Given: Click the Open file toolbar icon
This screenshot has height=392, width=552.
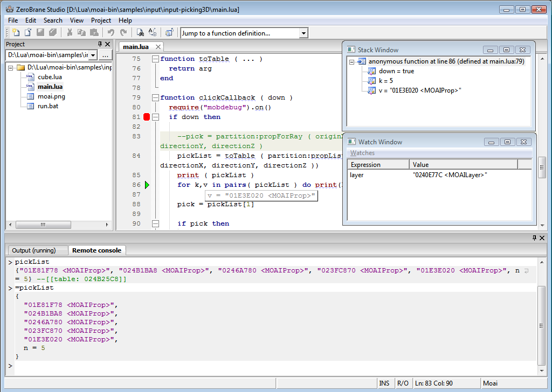Looking at the screenshot, I should 28,33.
